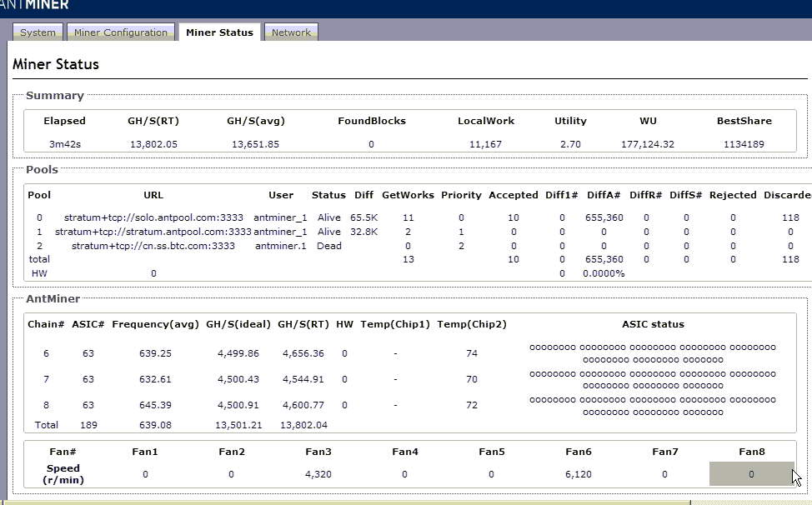Click the total ASIC count 189
Viewport: 812px width, 505px height.
[88, 425]
